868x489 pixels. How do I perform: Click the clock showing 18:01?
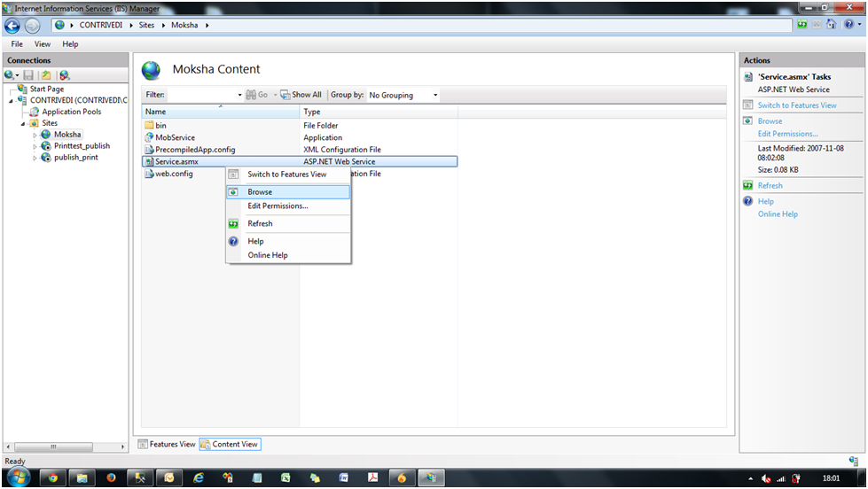tap(831, 478)
